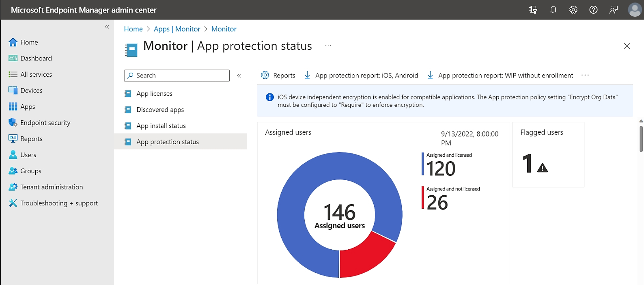Open the feedback icon in header
Screen dimensions: 644x285
(x=614, y=10)
